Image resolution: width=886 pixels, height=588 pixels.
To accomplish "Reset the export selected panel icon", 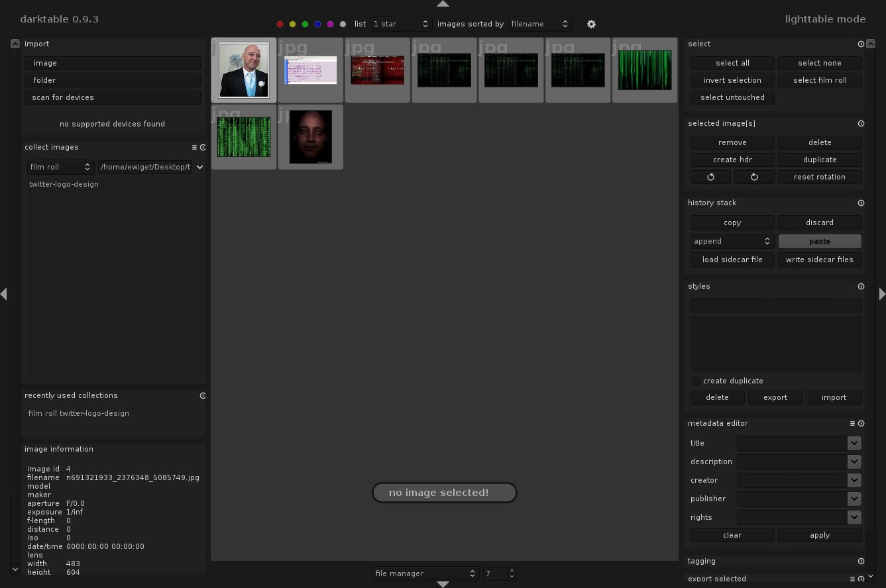I will click(861, 579).
